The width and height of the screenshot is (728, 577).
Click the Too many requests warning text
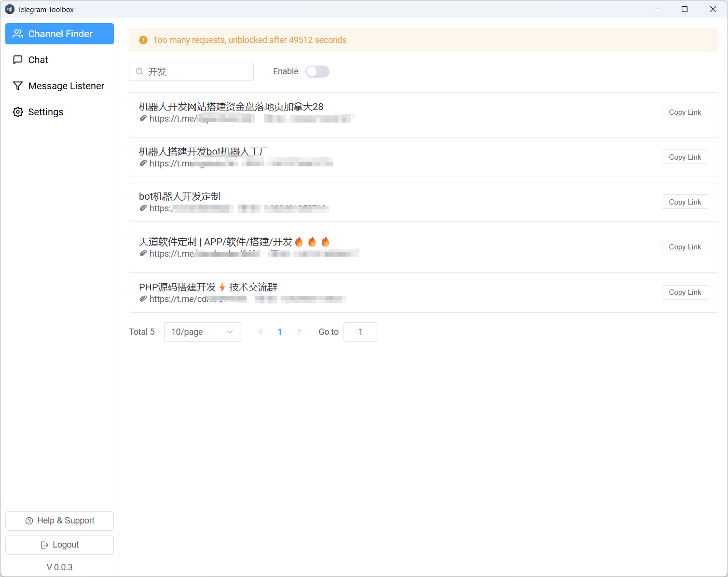pos(250,40)
